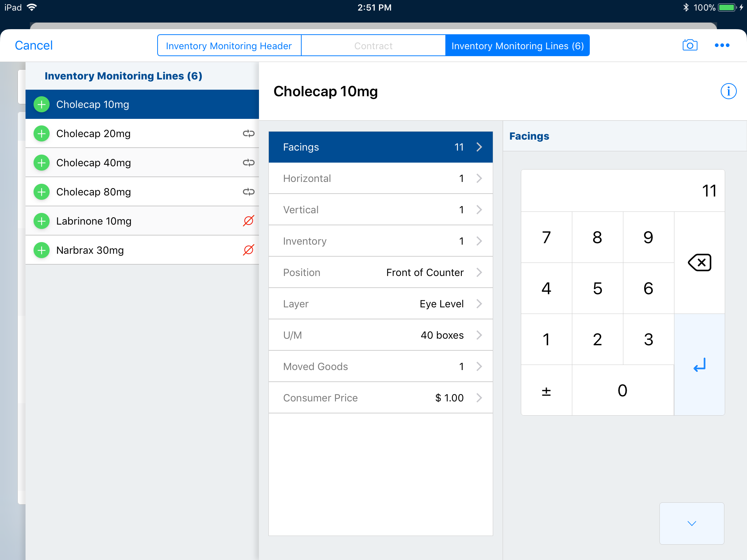Click the red crossed-circle icon on Labrinone 10mg
747x560 pixels.
tap(248, 221)
